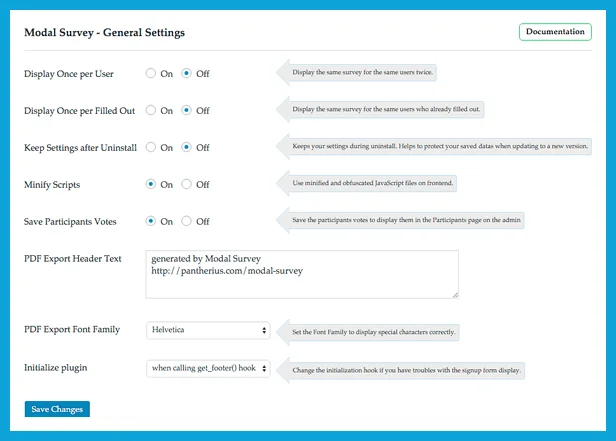
Task: Select Off for Keep Settings after Uninstall
Action: pos(187,147)
